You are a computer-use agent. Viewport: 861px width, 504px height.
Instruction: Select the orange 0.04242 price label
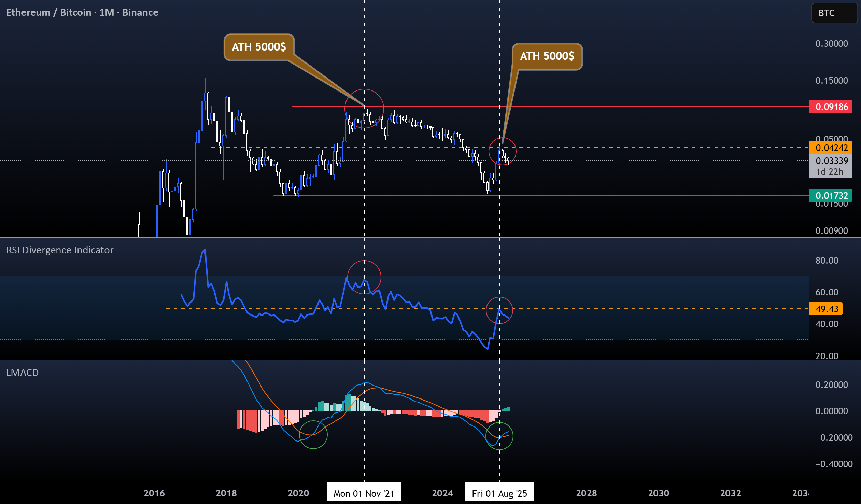(x=831, y=148)
